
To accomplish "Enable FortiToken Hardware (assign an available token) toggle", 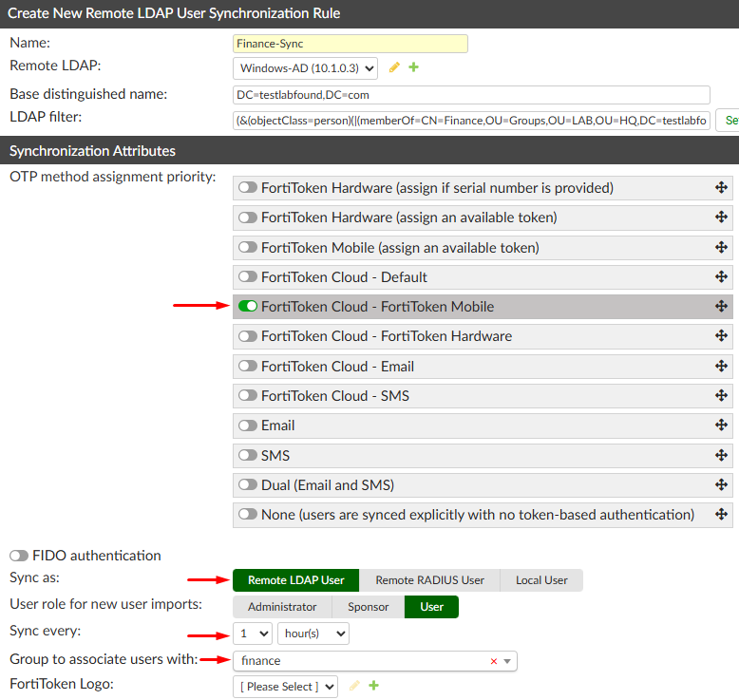I will (x=247, y=218).
